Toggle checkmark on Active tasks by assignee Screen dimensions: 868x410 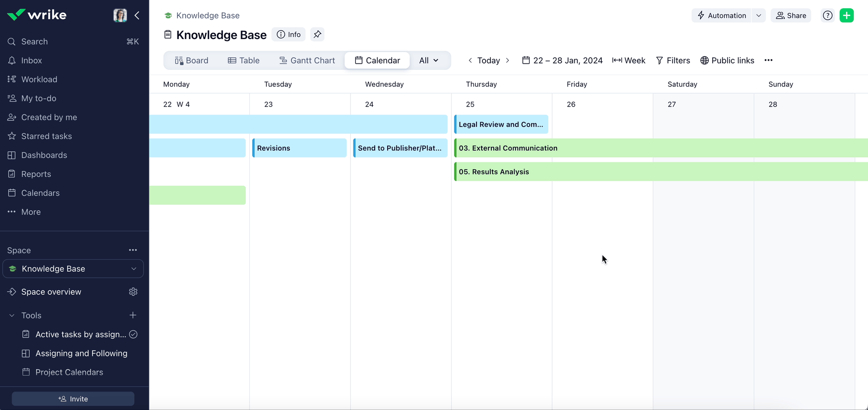point(134,334)
